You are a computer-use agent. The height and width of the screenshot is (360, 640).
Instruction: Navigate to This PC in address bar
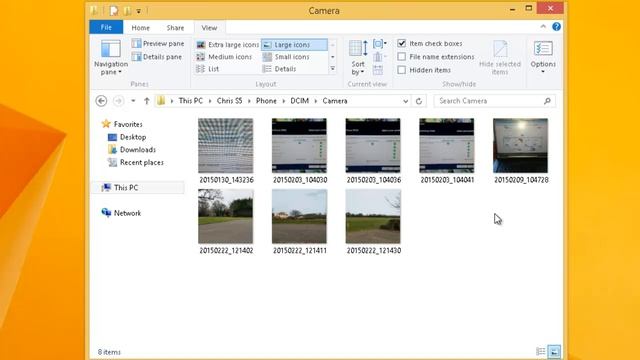191,101
